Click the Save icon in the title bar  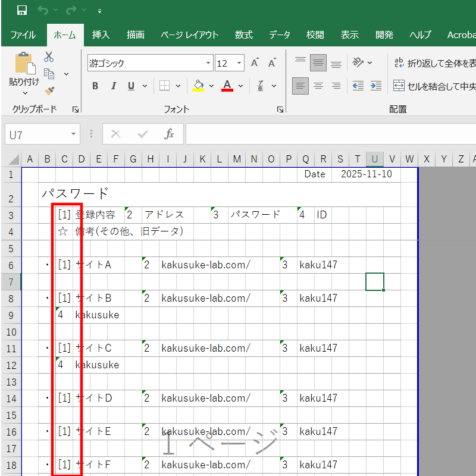(x=22, y=10)
